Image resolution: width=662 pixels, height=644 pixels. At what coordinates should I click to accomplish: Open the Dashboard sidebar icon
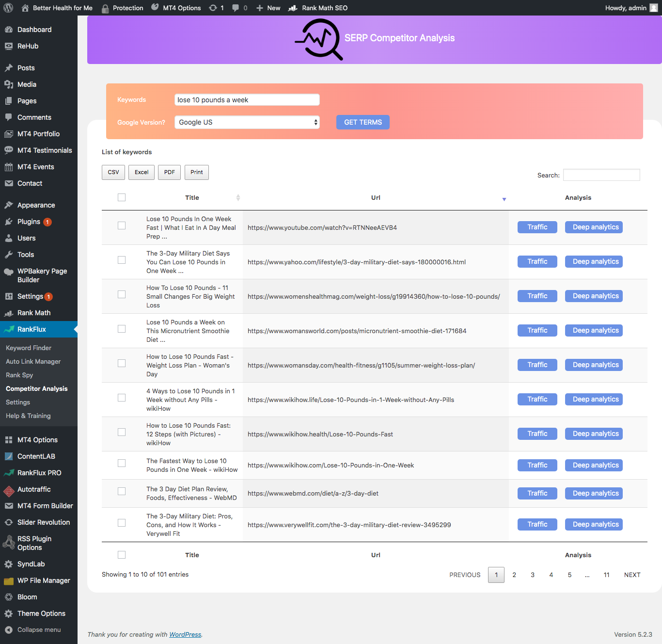pos(9,30)
